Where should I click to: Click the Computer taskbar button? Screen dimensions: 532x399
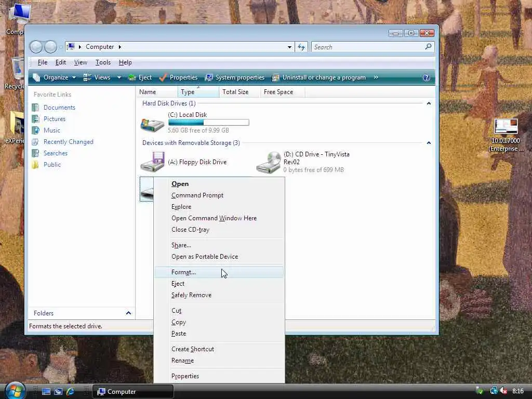tap(133, 392)
